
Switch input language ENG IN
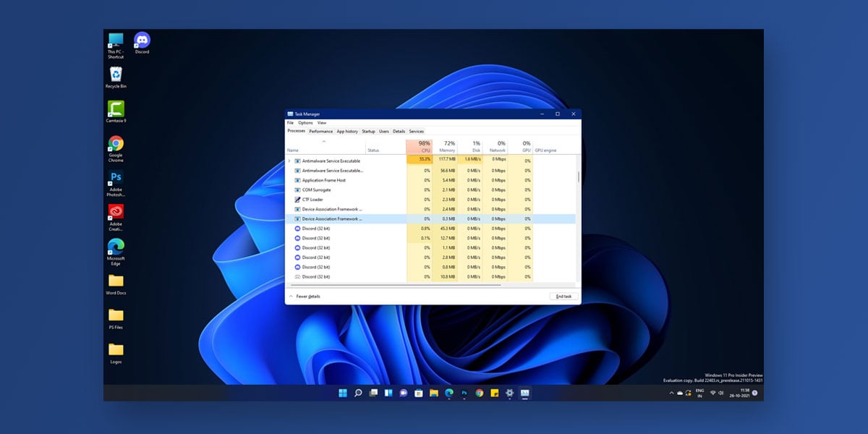pos(699,393)
